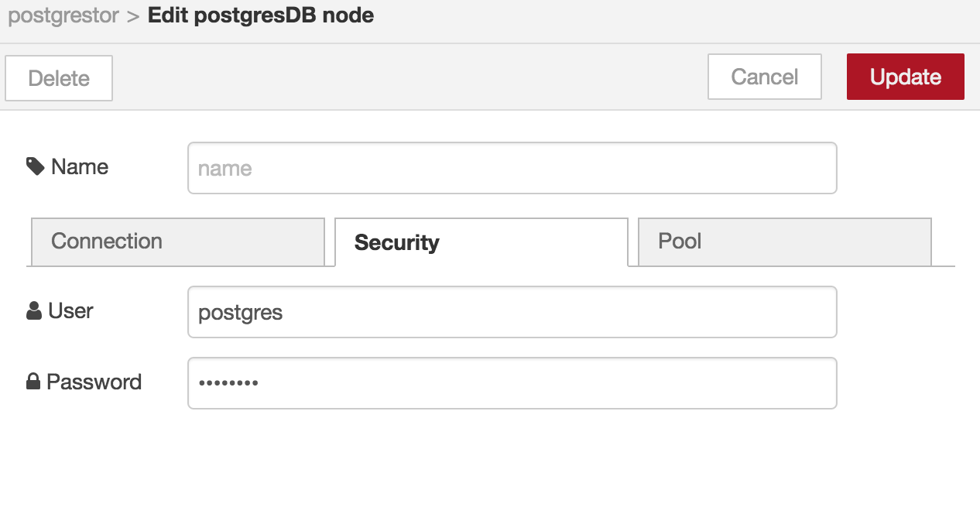
Task: Click the person icon beside User
Action: coord(34,311)
